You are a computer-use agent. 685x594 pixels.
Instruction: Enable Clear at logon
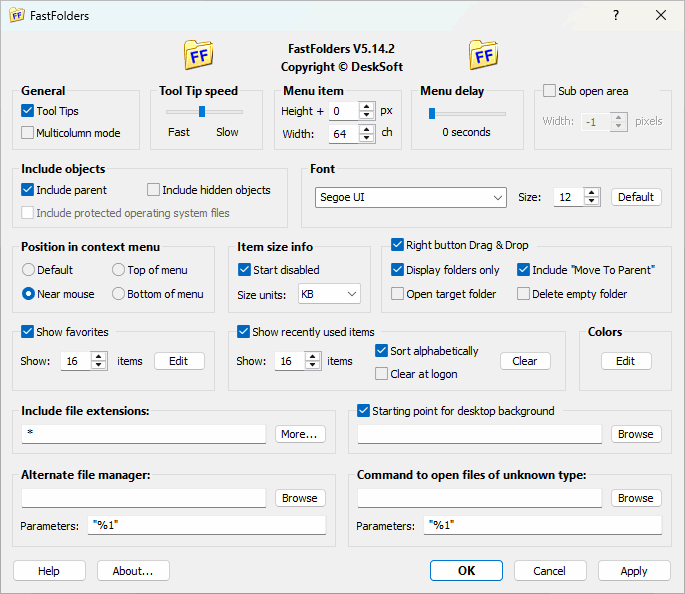coord(381,373)
